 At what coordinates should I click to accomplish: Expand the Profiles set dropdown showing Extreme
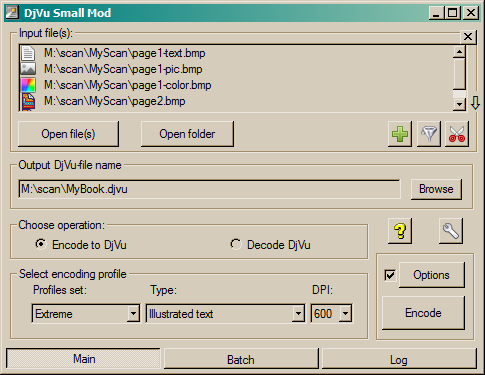click(133, 314)
